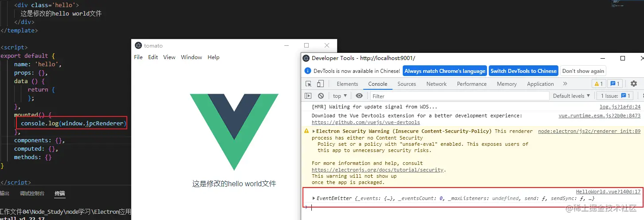Open the Memory tab
This screenshot has width=644, height=220.
(507, 84)
